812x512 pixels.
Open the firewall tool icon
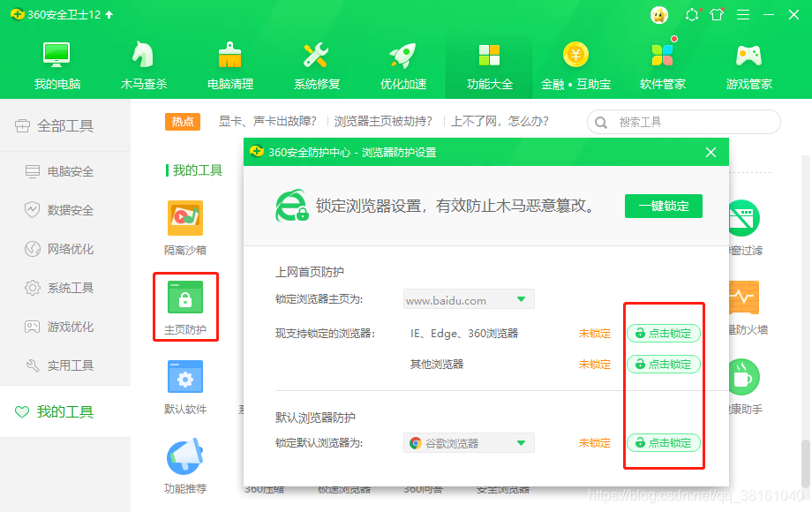[x=744, y=297]
